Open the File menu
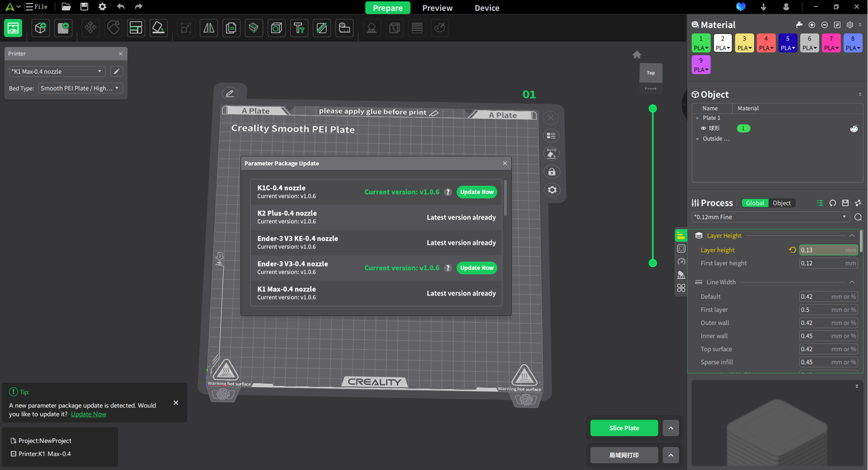This screenshot has height=470, width=868. 37,7
